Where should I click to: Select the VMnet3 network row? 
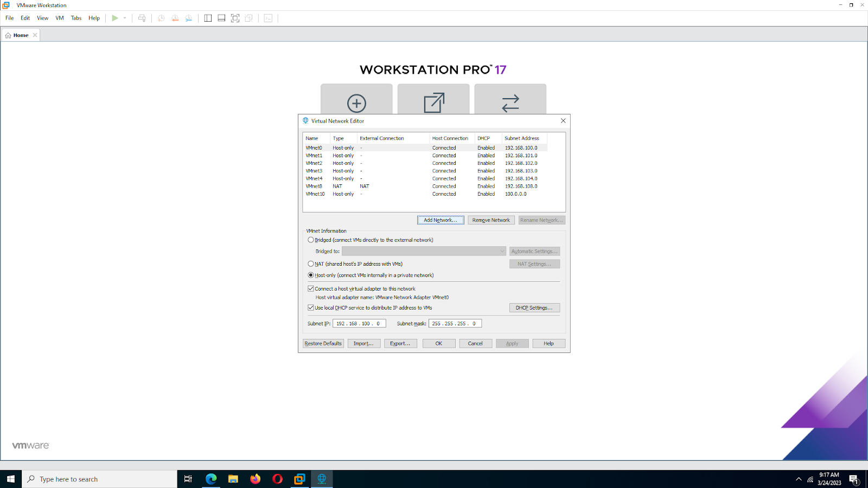[x=425, y=171]
